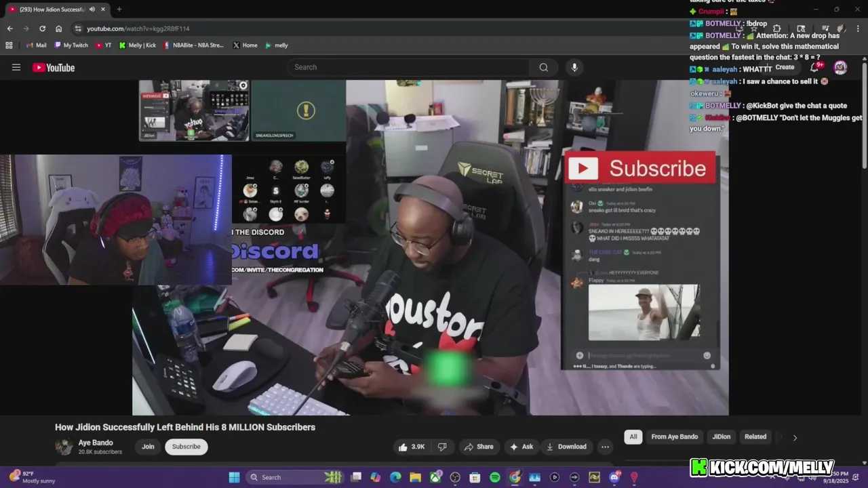Go forward with browser forward arrow
Image resolution: width=868 pixels, height=488 pixels.
(26, 28)
